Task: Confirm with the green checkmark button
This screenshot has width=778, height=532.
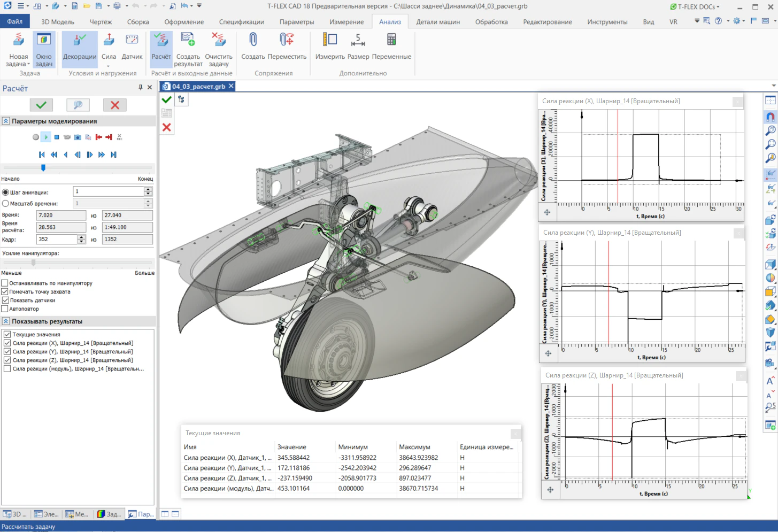Action: (x=41, y=105)
